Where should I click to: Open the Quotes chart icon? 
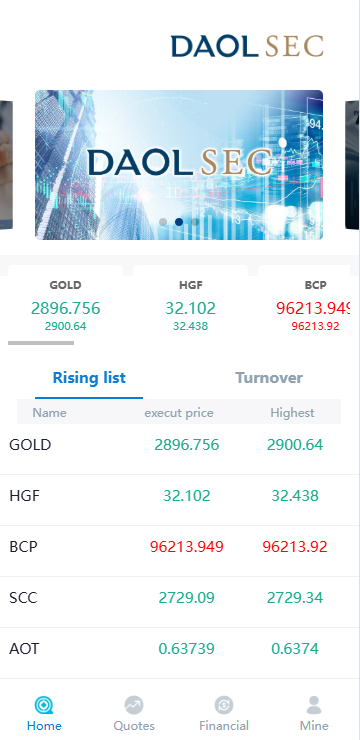coord(134,705)
